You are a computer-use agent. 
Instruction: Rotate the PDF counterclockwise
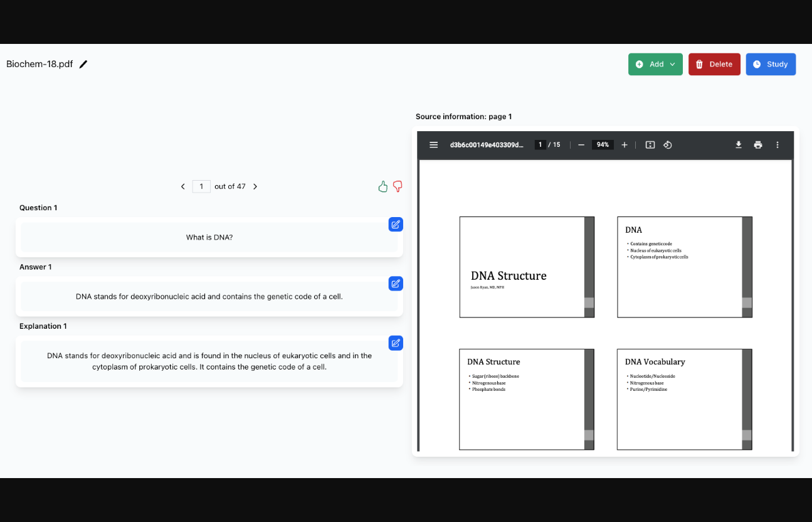(668, 145)
